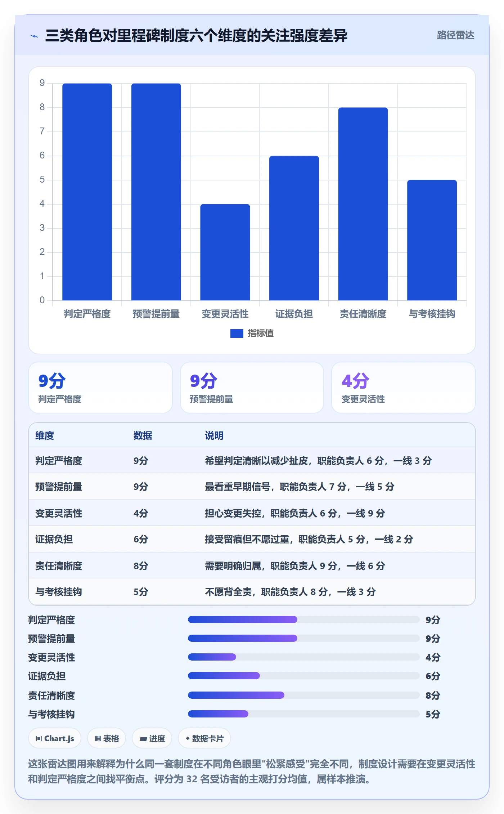Open the 9分 预警提前量 data card

click(x=252, y=388)
